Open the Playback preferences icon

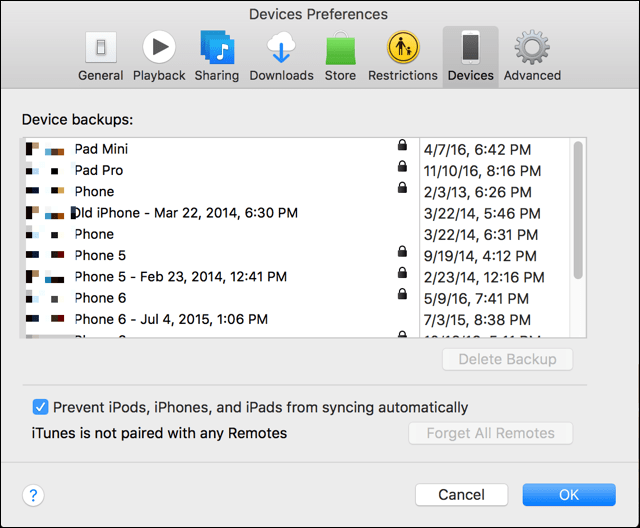[x=159, y=47]
